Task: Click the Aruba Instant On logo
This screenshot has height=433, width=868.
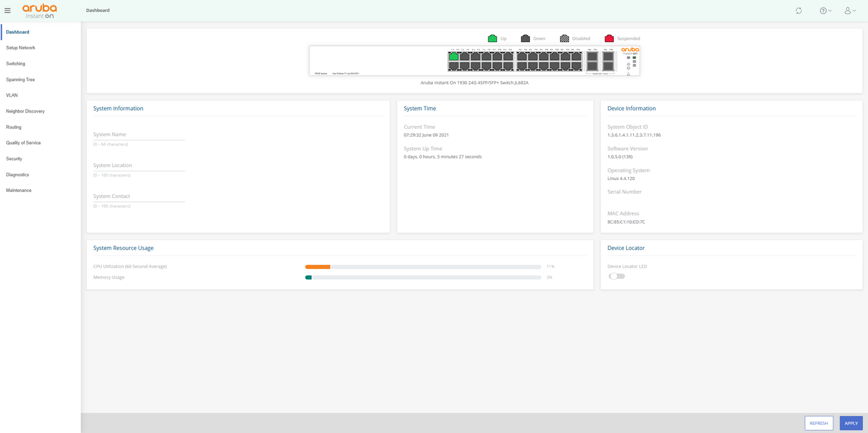Action: point(40,11)
